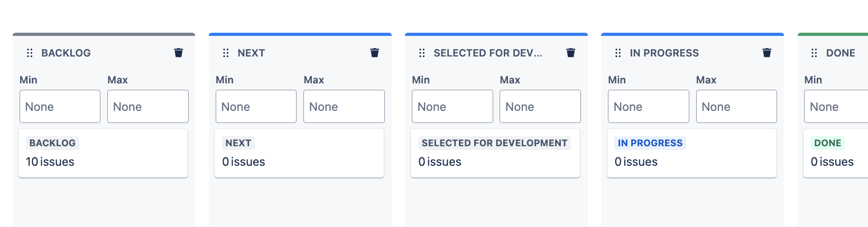Click the Backlog Max input field
Screen dimensions: 868x227
[148, 107]
